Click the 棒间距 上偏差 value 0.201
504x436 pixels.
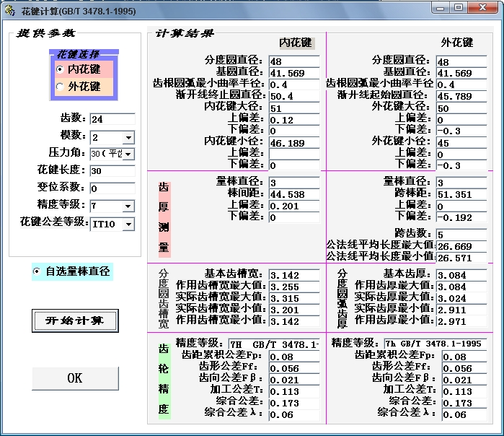294,206
